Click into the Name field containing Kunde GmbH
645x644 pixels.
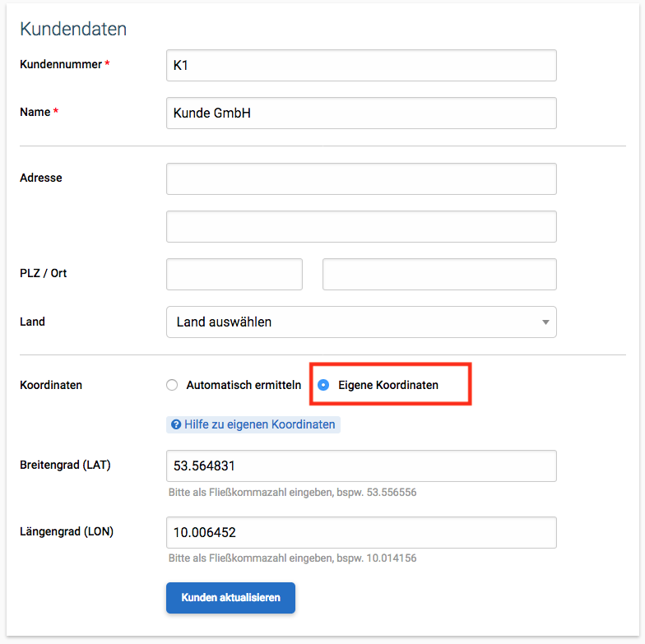point(361,114)
